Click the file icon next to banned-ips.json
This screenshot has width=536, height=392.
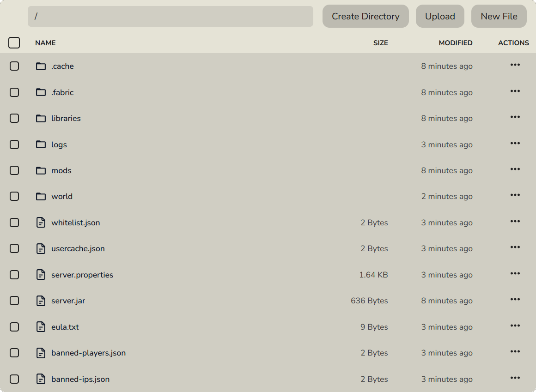(x=41, y=379)
